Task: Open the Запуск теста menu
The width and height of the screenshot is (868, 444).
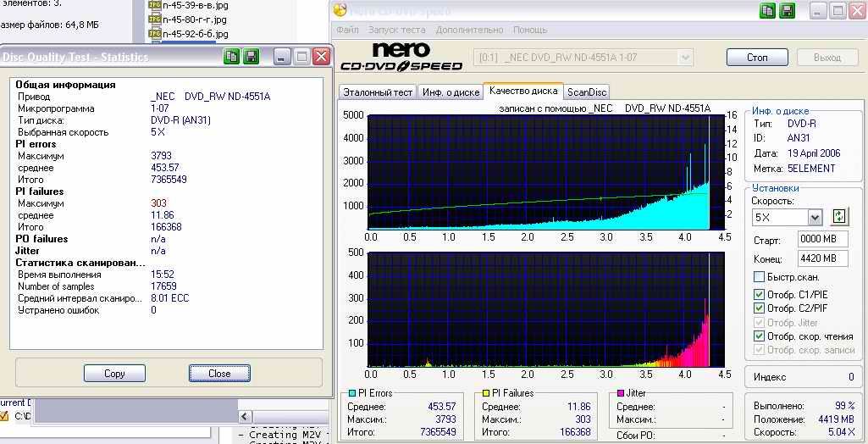Action: pos(397,30)
